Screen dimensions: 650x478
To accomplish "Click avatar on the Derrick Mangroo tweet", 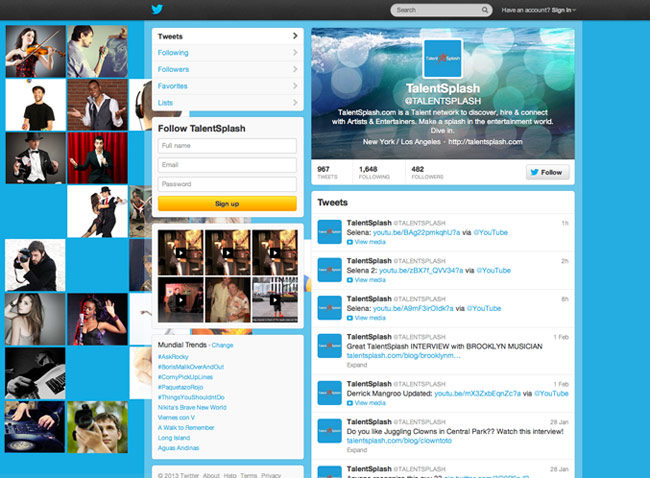I will click(330, 393).
